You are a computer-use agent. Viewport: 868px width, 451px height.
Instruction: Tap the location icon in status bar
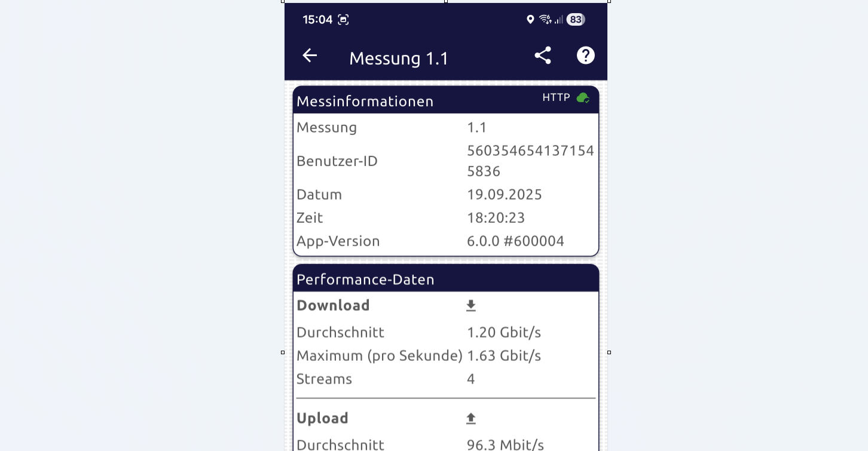point(530,20)
